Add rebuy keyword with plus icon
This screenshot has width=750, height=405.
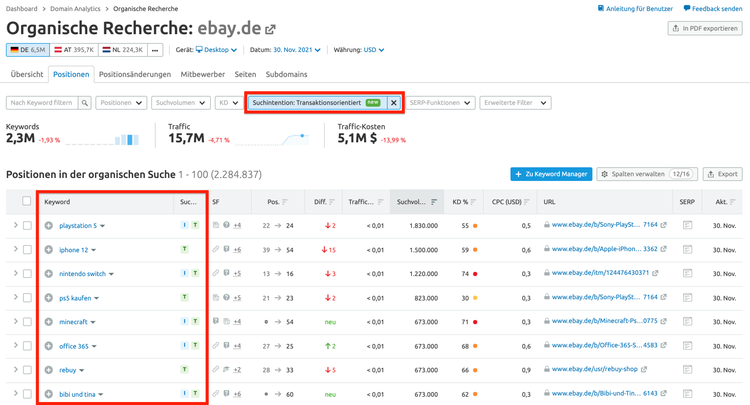tap(49, 370)
